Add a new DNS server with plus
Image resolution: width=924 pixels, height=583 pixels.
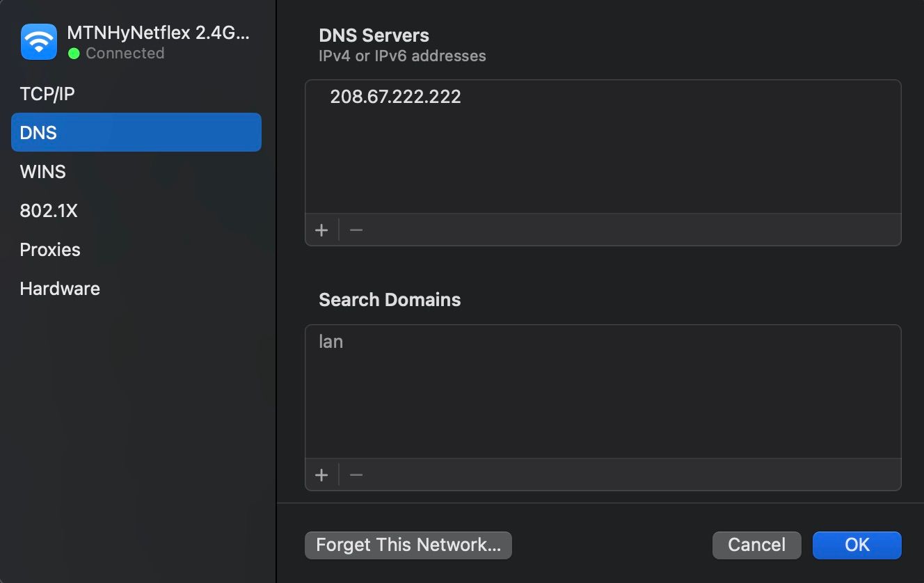pyautogui.click(x=321, y=230)
